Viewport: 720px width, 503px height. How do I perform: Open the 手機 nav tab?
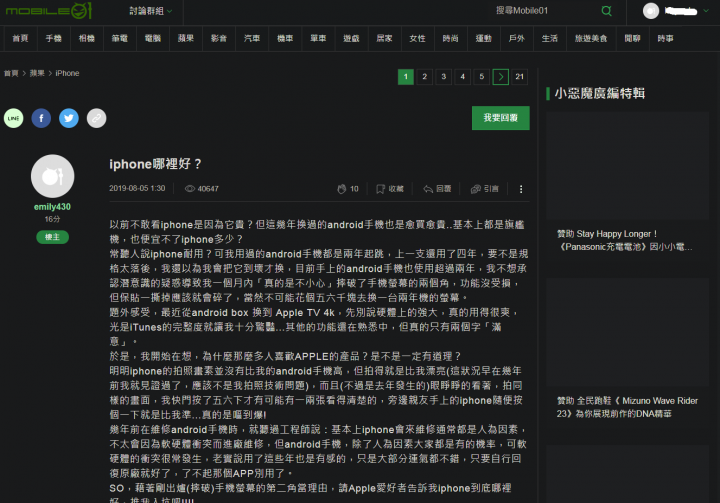point(53,38)
